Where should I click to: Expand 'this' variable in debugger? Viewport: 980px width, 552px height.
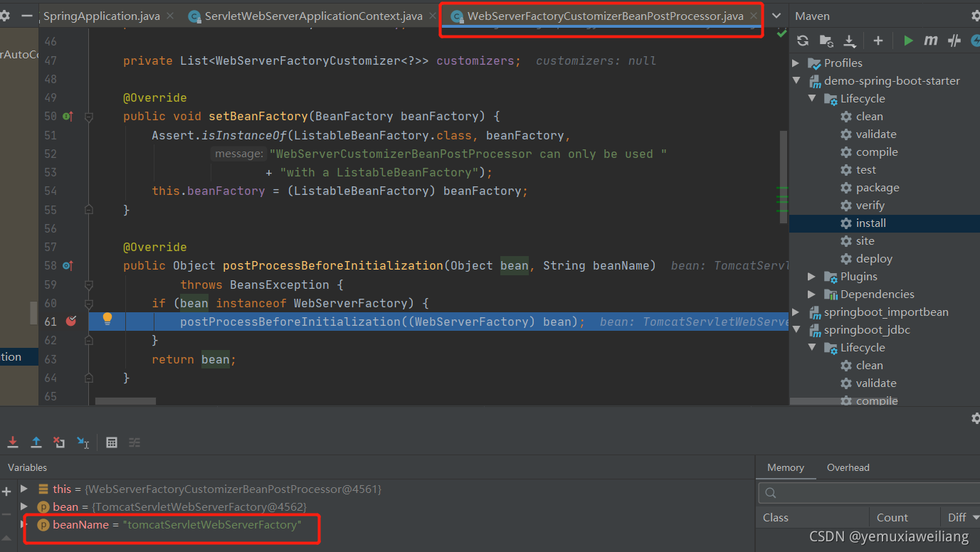pos(24,489)
